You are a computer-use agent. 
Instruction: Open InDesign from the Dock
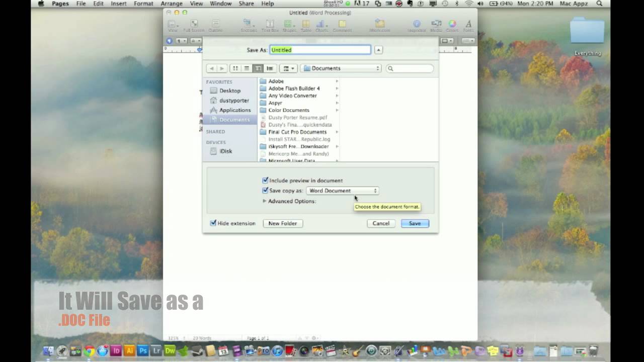pos(116,351)
